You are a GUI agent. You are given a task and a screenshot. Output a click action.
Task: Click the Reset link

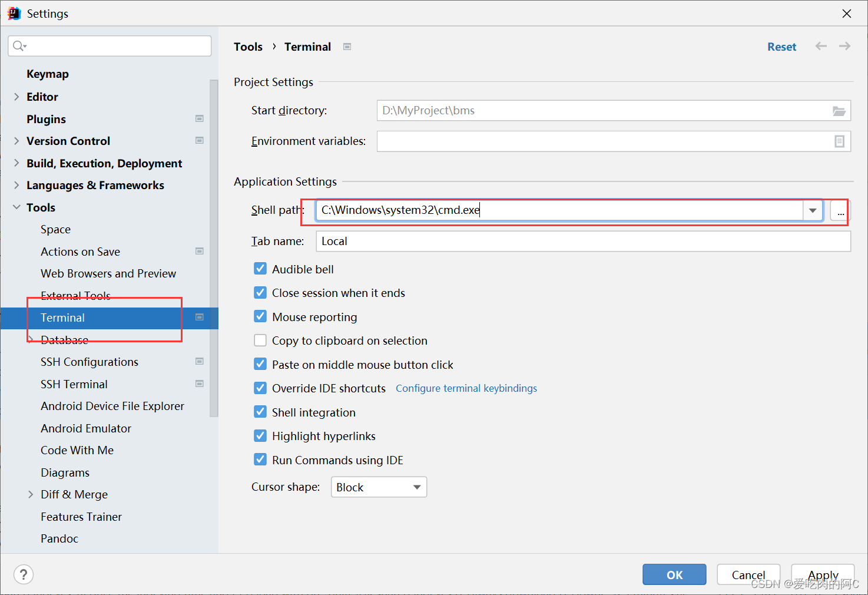point(781,47)
